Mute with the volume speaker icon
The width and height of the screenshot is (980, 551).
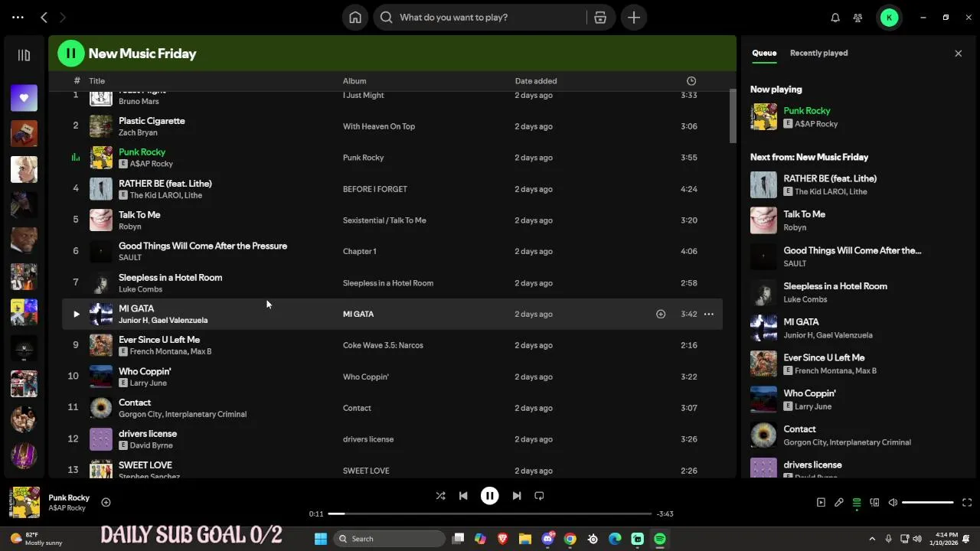coord(893,503)
